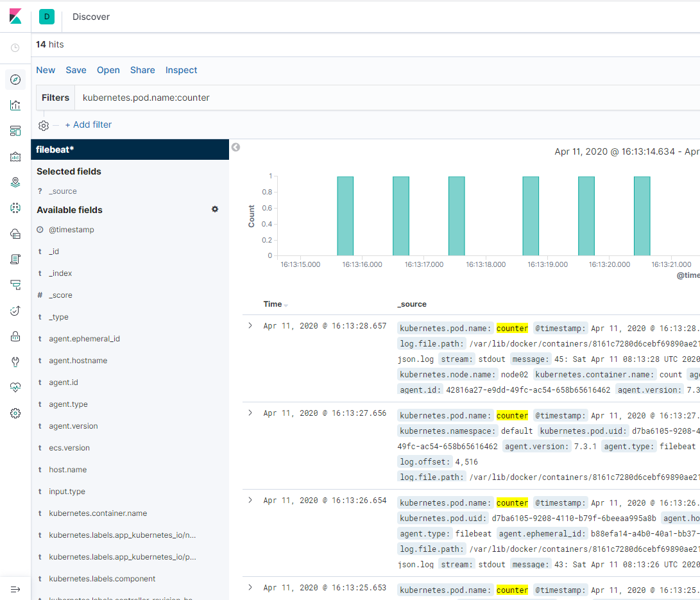700x600 pixels.
Task: Open Dev Tools icon in sidebar
Action: click(x=15, y=362)
